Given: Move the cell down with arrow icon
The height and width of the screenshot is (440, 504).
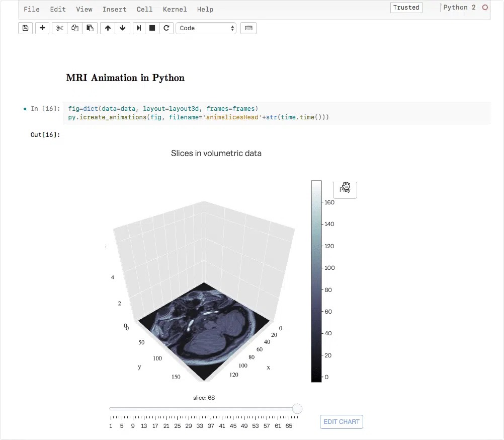Looking at the screenshot, I should [x=122, y=28].
